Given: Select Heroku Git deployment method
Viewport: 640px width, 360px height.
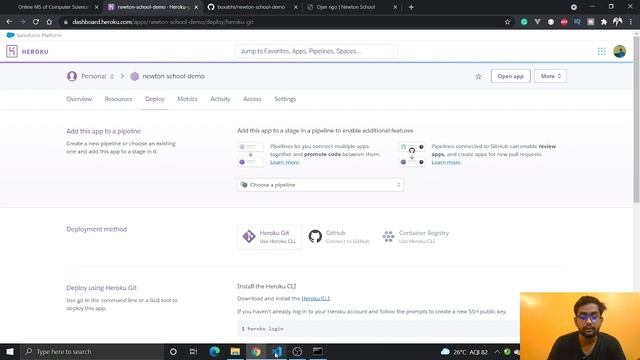Looking at the screenshot, I should tap(269, 237).
